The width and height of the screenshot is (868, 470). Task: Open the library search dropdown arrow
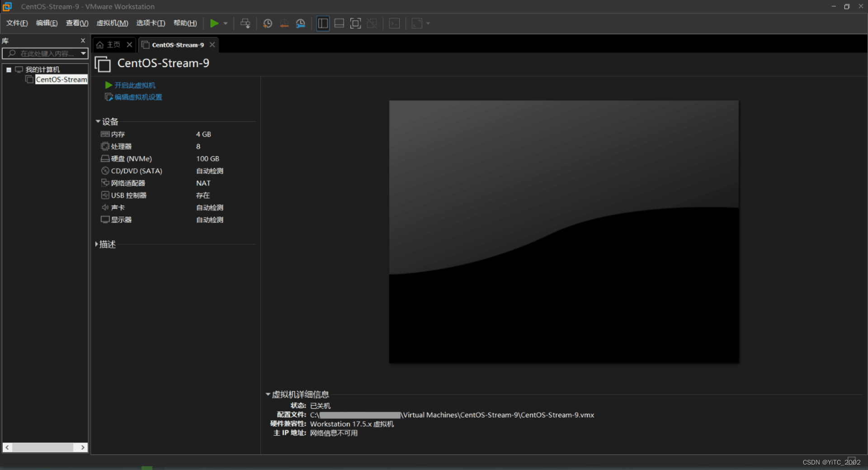83,53
